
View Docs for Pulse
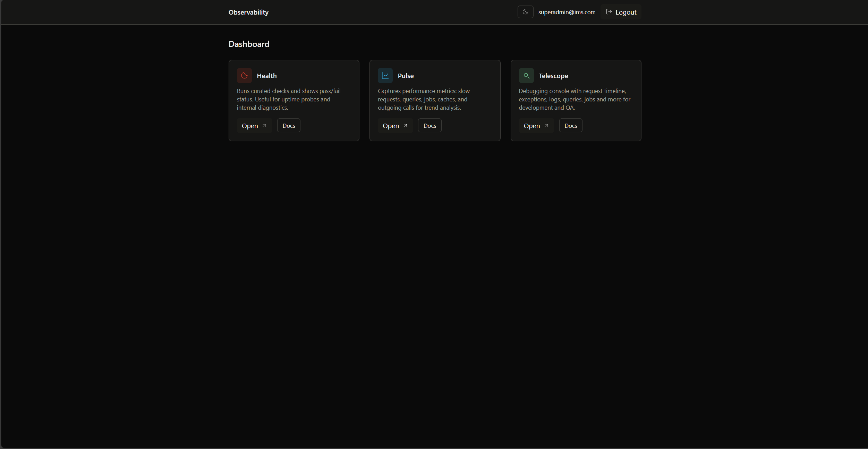pyautogui.click(x=429, y=125)
